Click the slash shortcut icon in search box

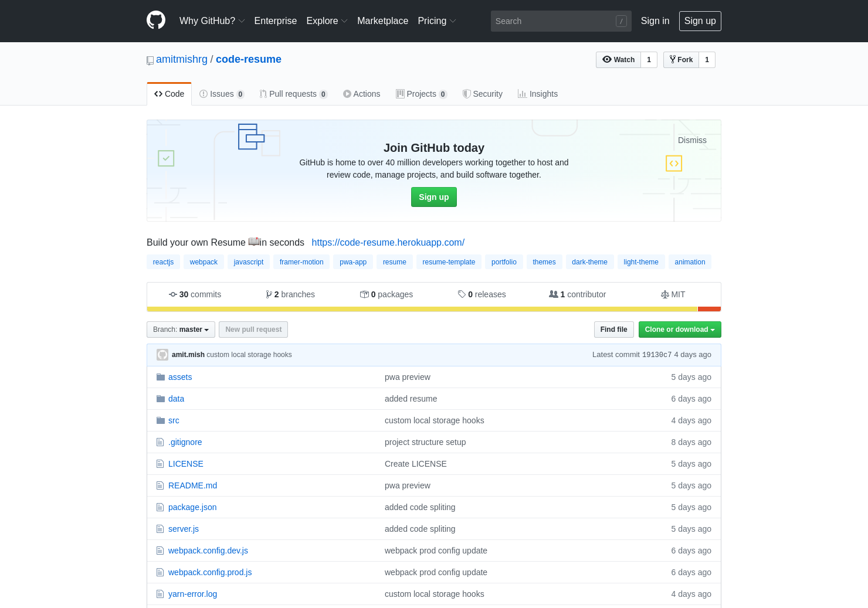point(621,21)
